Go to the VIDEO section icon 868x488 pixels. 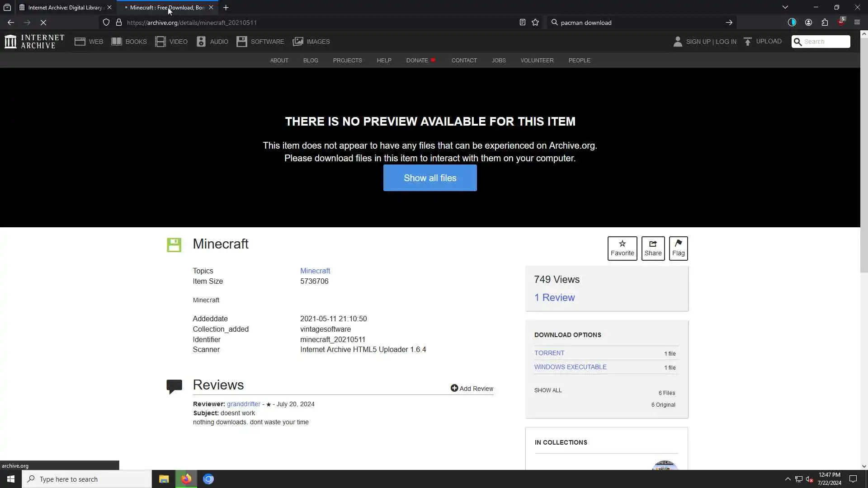click(160, 42)
